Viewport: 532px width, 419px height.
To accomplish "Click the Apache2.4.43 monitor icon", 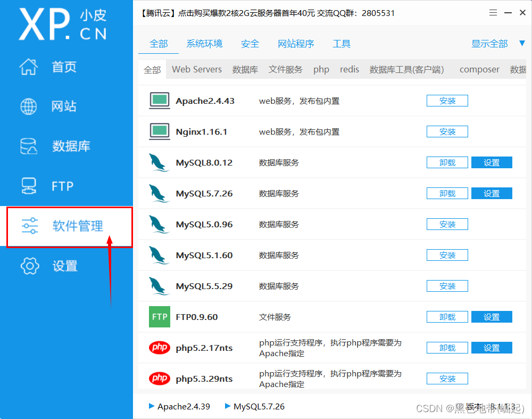I will pyautogui.click(x=160, y=101).
